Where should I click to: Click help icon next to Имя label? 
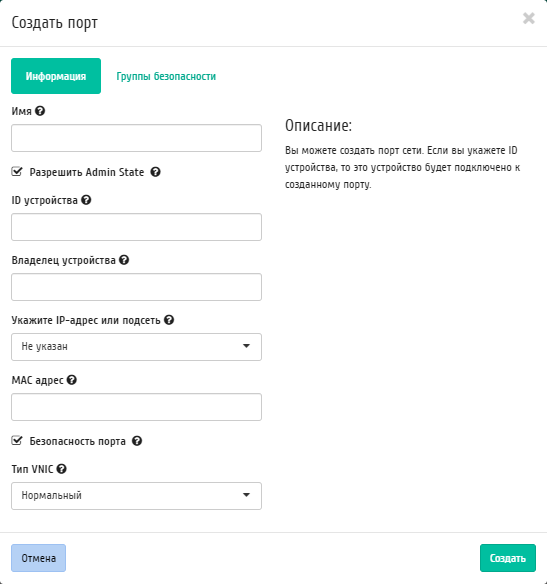click(x=40, y=111)
